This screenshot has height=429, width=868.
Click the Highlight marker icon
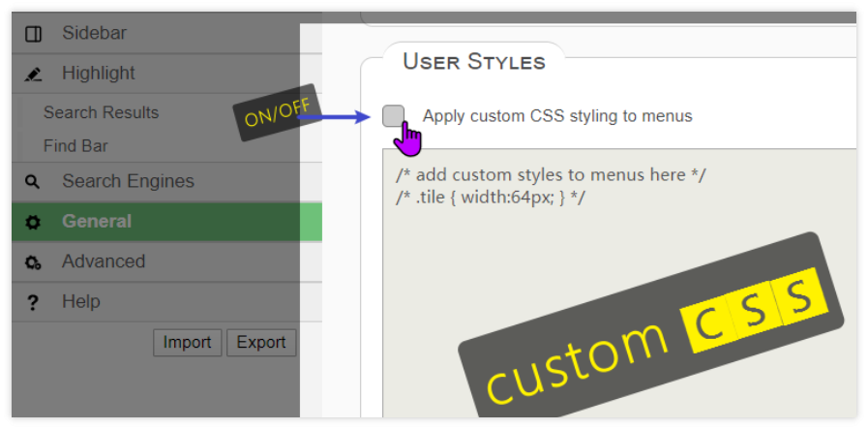pyautogui.click(x=33, y=74)
